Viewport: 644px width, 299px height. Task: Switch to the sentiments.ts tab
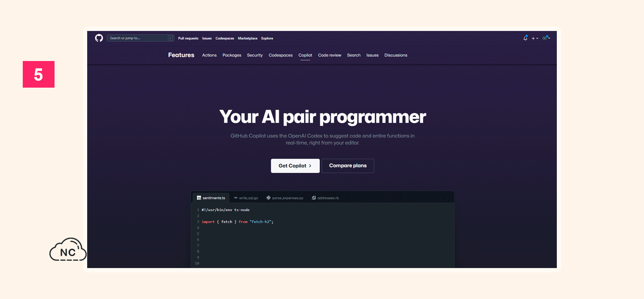[x=211, y=198]
